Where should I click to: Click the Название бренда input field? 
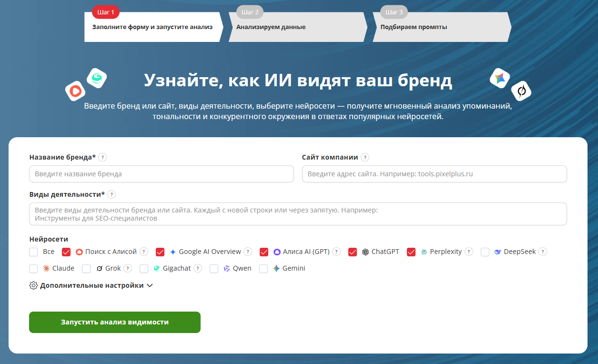(x=161, y=174)
